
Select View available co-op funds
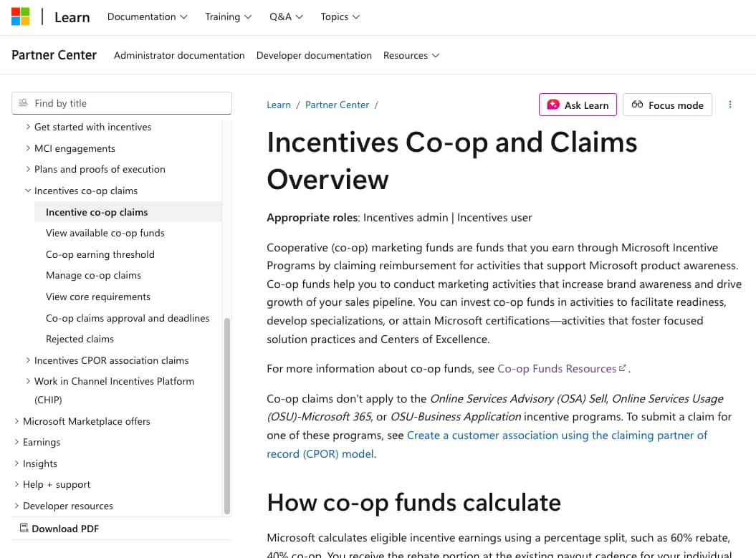click(105, 233)
